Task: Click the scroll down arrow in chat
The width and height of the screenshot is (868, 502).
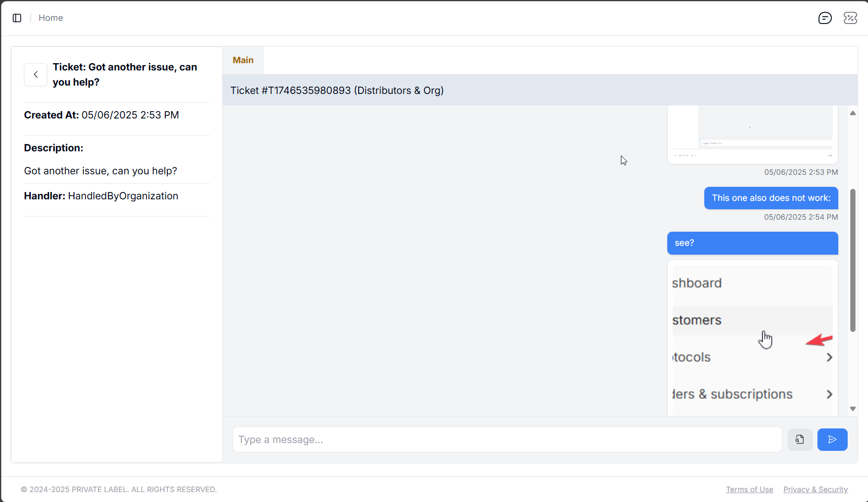Action: (853, 409)
